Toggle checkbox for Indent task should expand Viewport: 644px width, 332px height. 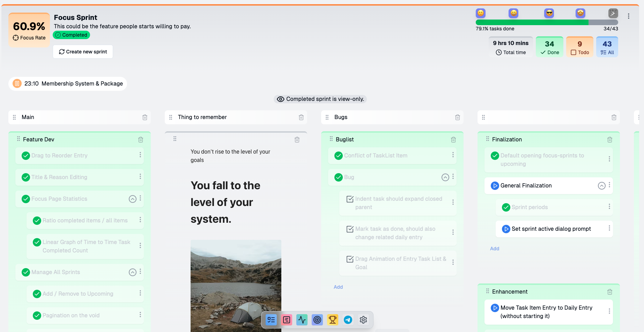(x=350, y=199)
